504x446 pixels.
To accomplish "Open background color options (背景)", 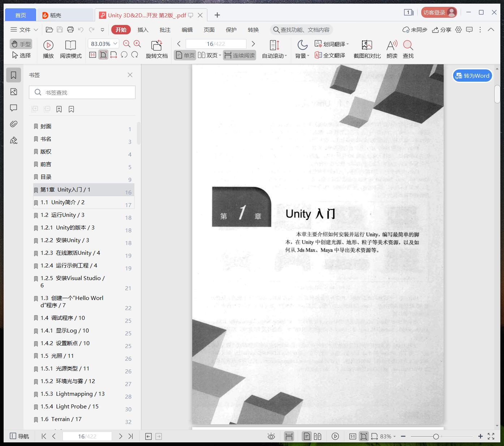I will [x=302, y=50].
